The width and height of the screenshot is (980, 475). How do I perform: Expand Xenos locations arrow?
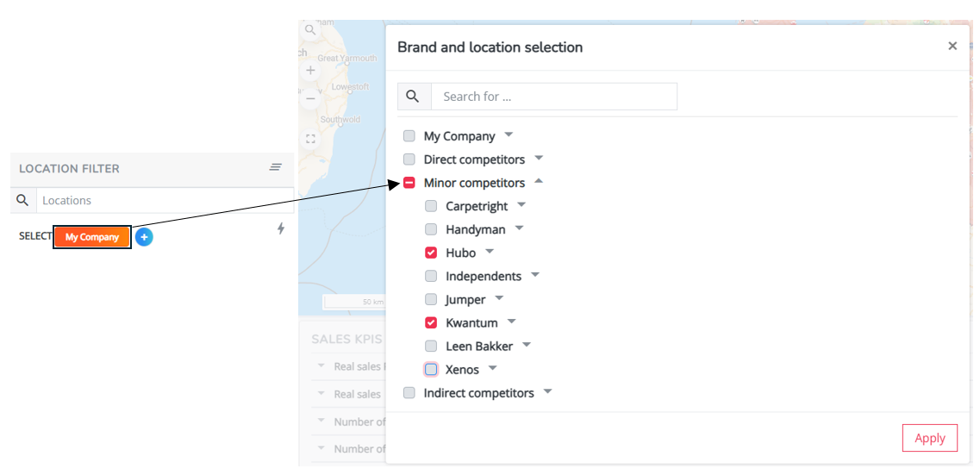[x=492, y=368]
